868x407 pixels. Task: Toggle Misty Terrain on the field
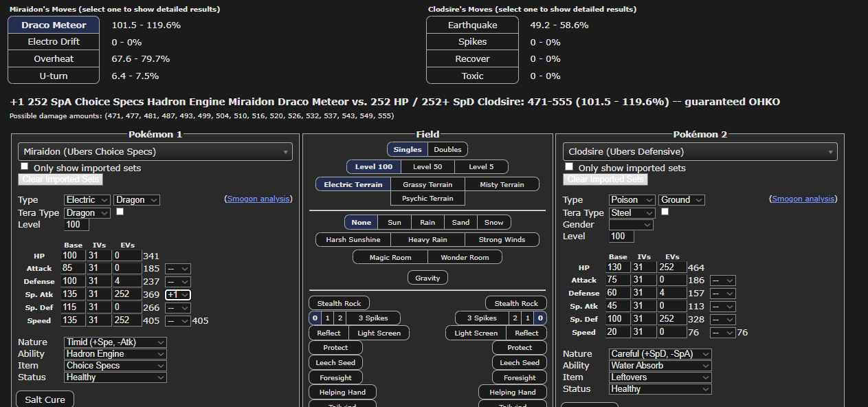click(x=502, y=184)
